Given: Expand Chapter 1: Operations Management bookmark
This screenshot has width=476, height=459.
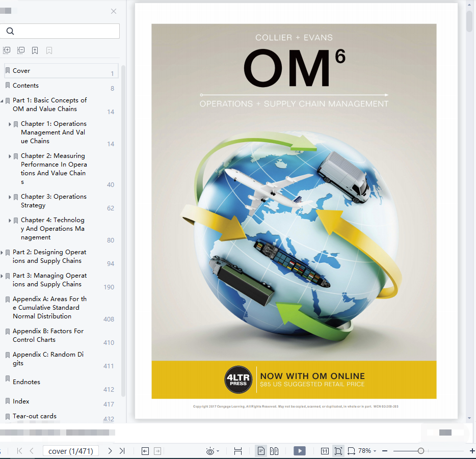Looking at the screenshot, I should [x=10, y=124].
